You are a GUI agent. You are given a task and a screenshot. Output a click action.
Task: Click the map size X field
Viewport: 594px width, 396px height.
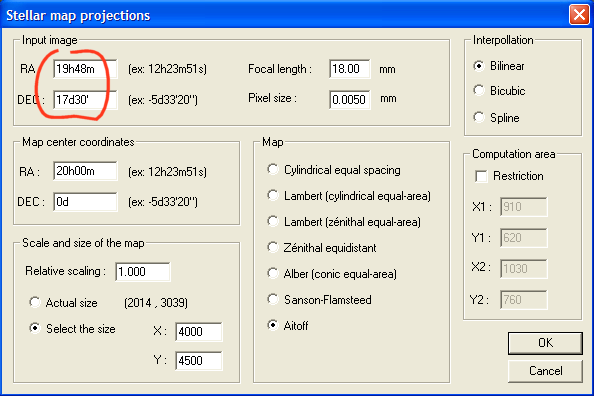199,332
